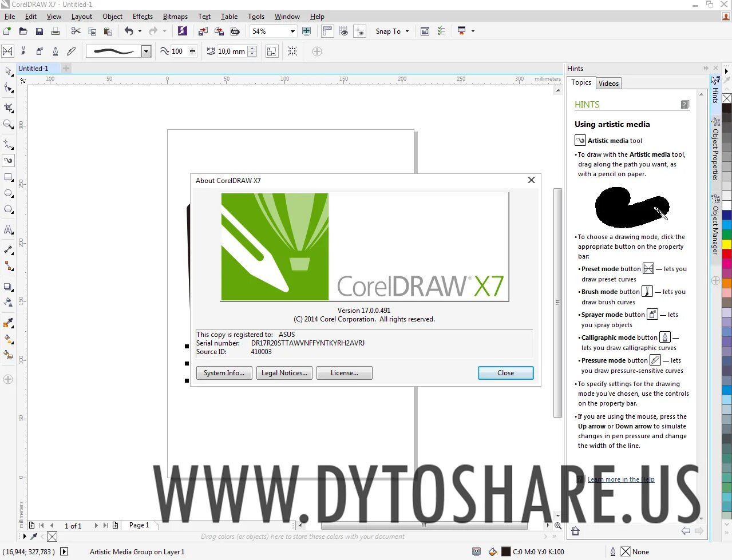
Task: Open the Snap To dropdown
Action: click(x=392, y=31)
